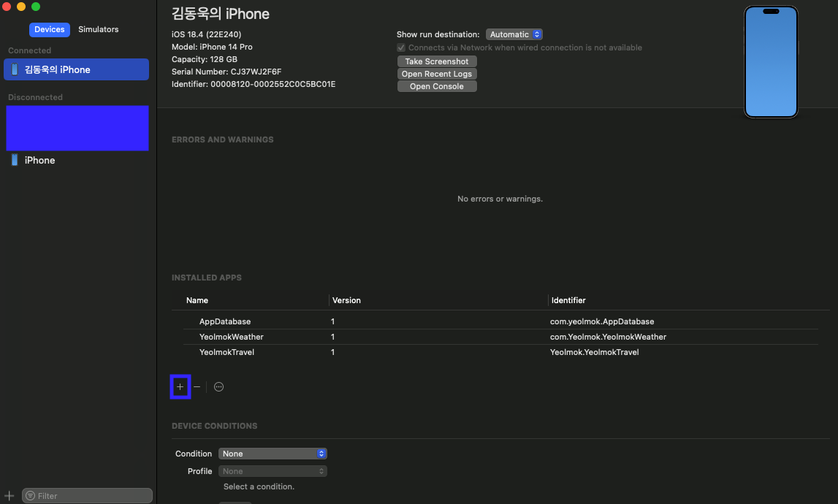Viewport: 838px width, 504px height.
Task: Click the minus icon to remove app
Action: [197, 386]
